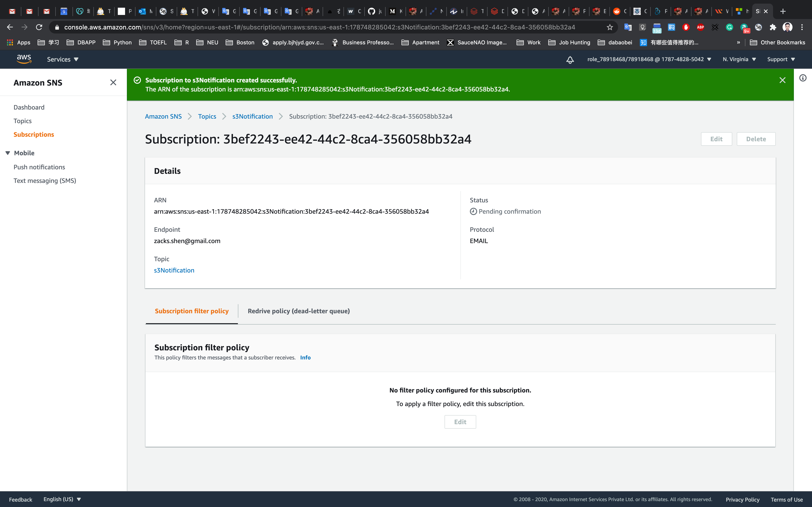Open the Chrome extensions puzzle icon

(x=773, y=27)
